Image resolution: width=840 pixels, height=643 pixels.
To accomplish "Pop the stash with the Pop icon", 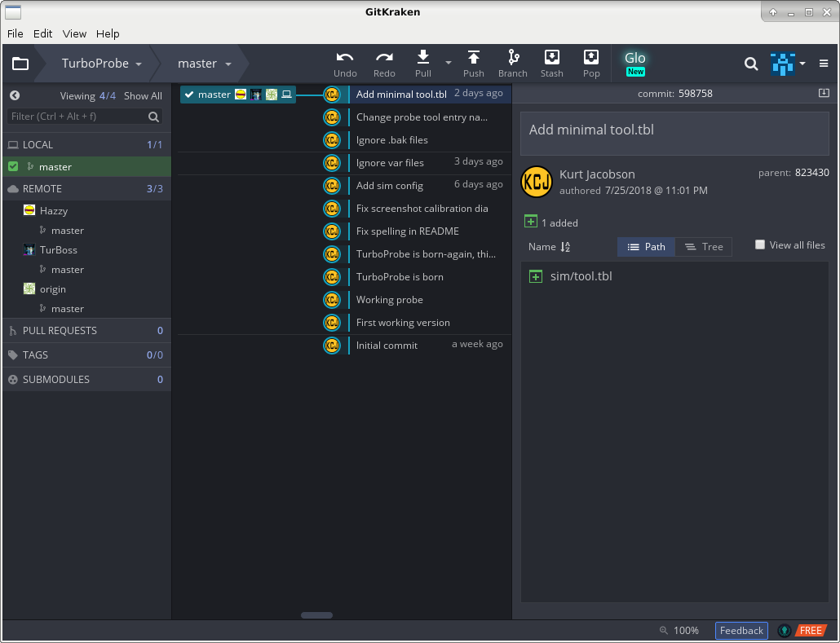I will tap(591, 57).
